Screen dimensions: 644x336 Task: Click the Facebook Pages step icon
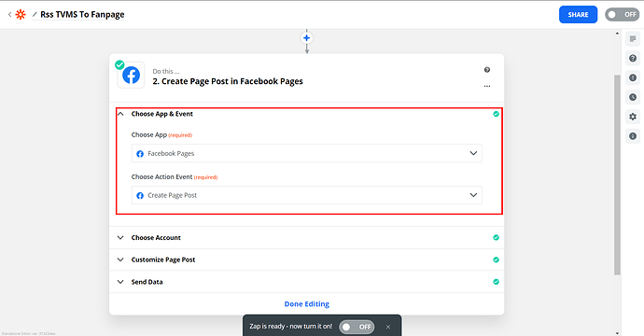click(x=131, y=76)
